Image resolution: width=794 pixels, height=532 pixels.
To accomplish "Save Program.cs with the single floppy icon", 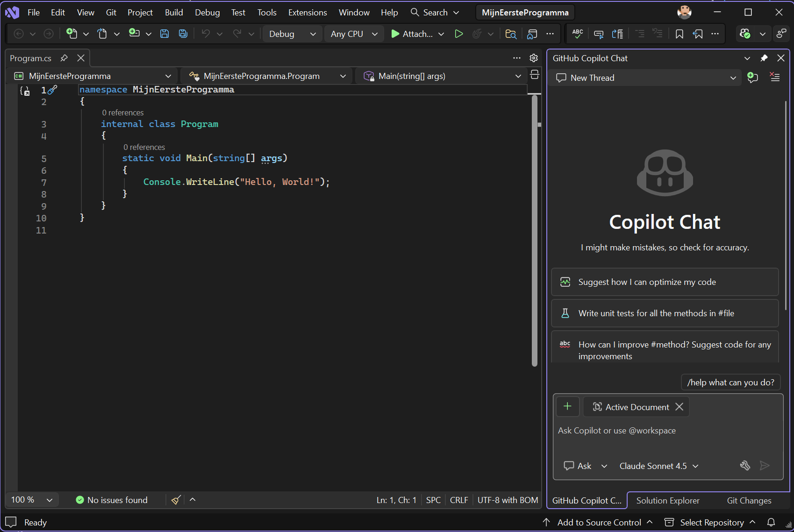I will [165, 34].
